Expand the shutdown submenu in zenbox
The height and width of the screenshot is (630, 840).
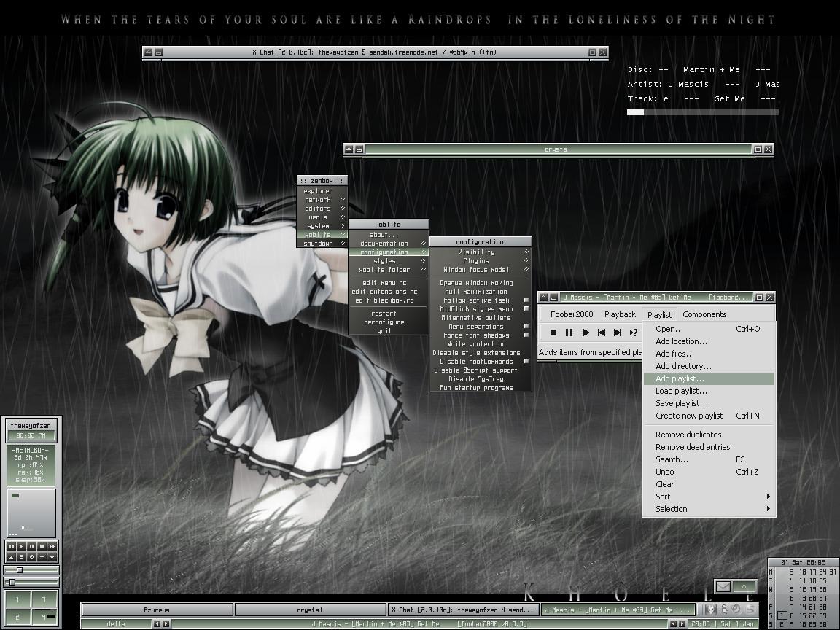pyautogui.click(x=322, y=244)
